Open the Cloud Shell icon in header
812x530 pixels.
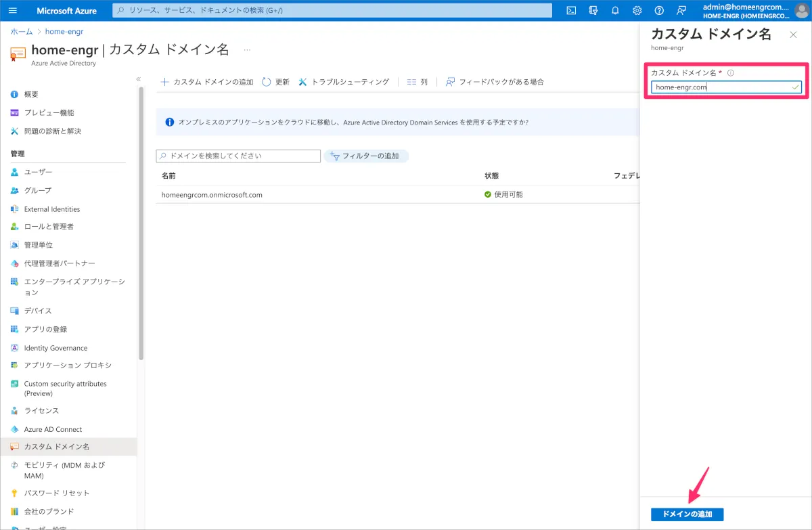[x=571, y=10]
